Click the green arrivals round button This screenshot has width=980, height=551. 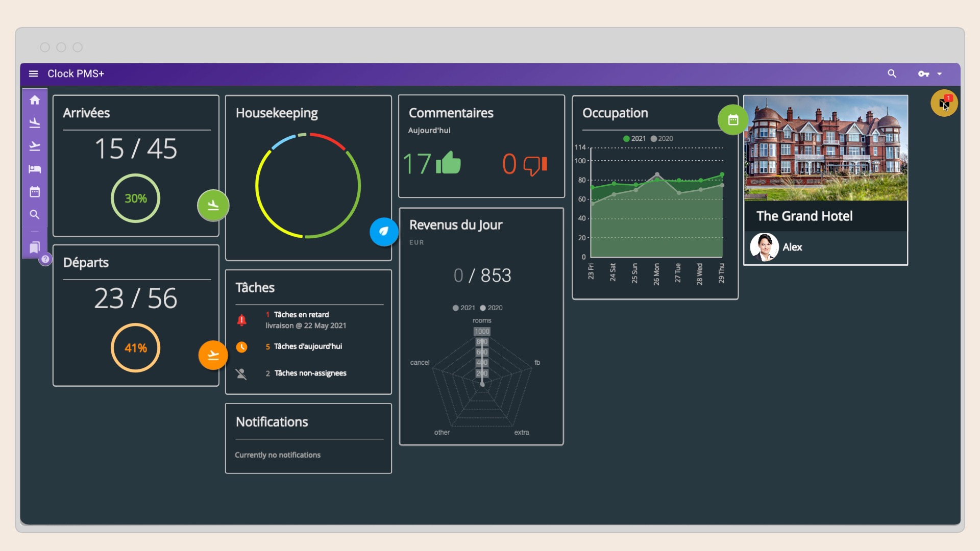[x=213, y=206]
